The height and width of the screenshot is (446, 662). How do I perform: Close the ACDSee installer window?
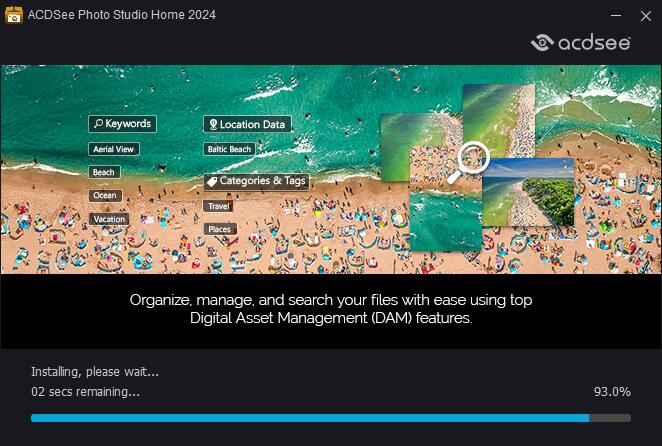click(646, 16)
